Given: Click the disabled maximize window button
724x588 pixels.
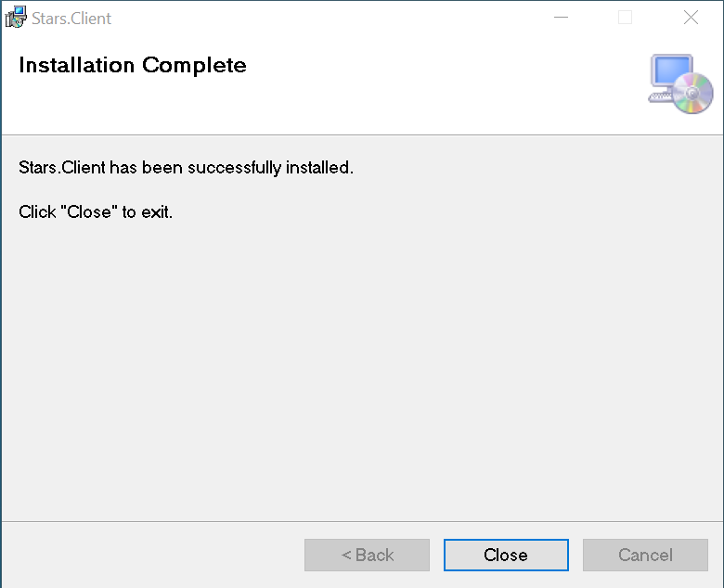Looking at the screenshot, I should (625, 18).
